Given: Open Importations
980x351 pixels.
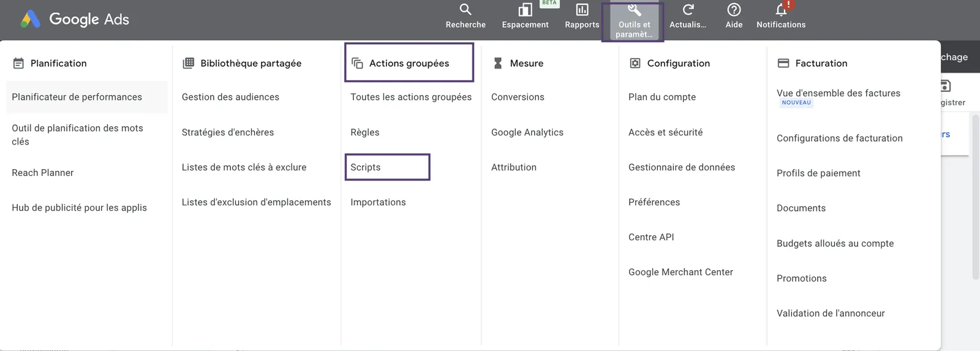Looking at the screenshot, I should tap(378, 202).
